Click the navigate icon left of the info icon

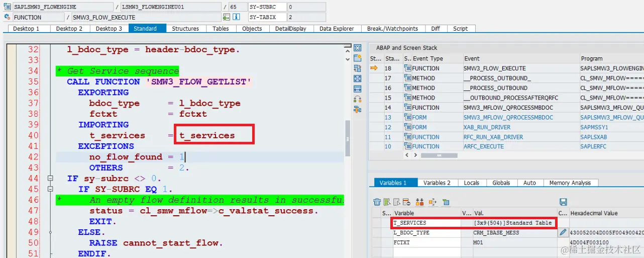pos(227,17)
